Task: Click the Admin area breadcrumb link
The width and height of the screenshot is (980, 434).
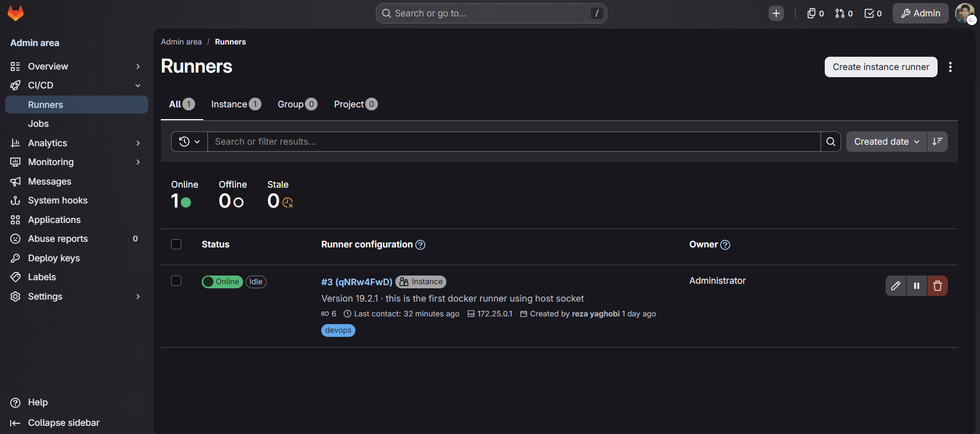Action: click(181, 42)
